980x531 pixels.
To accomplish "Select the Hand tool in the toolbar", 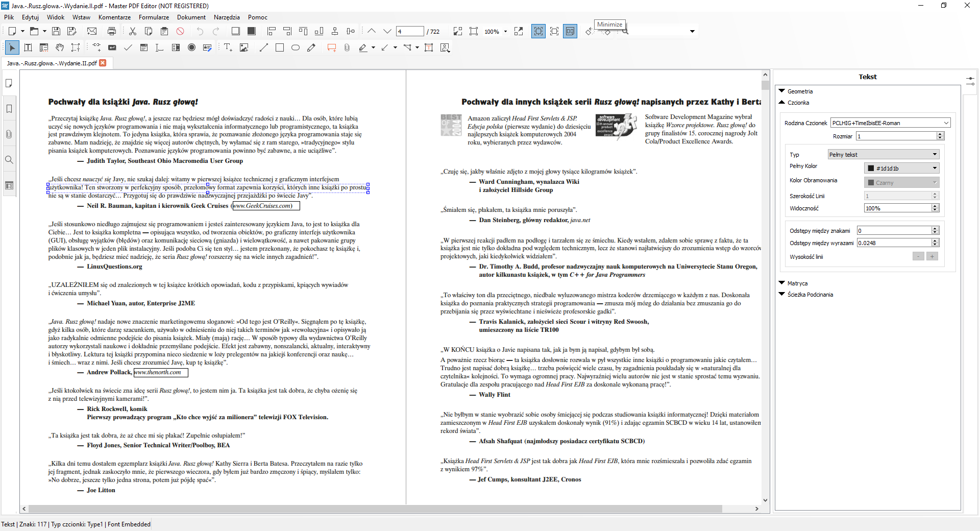I will click(60, 47).
